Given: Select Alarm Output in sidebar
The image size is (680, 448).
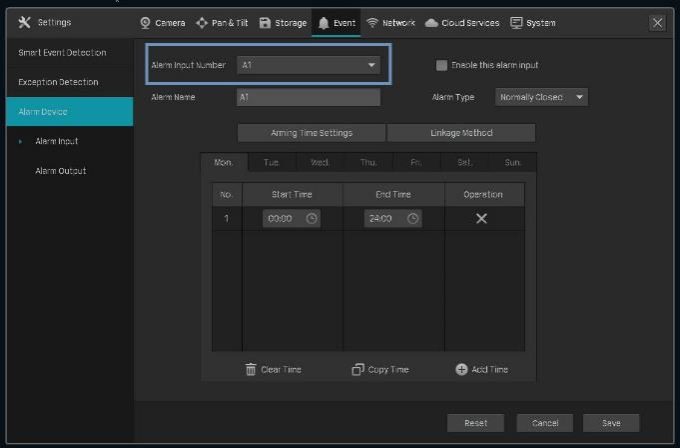Looking at the screenshot, I should 60,171.
